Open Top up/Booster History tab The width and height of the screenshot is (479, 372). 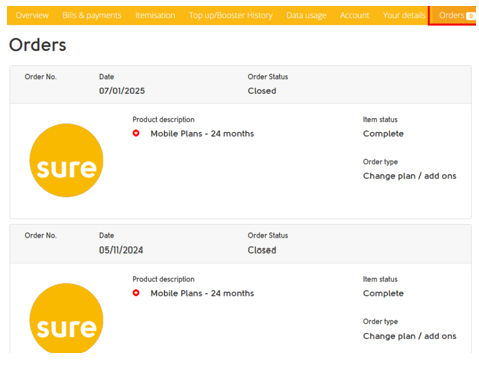coord(231,15)
